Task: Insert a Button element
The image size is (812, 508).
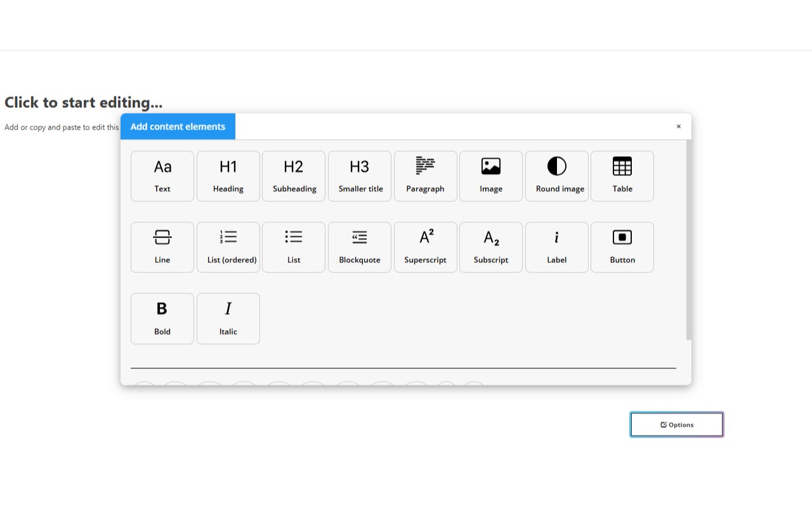Action: 622,247
